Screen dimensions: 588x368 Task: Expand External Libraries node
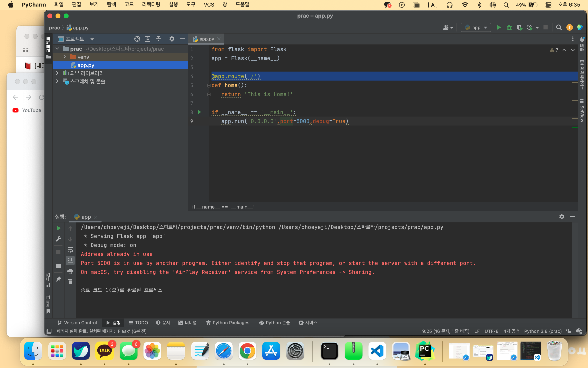(57, 73)
